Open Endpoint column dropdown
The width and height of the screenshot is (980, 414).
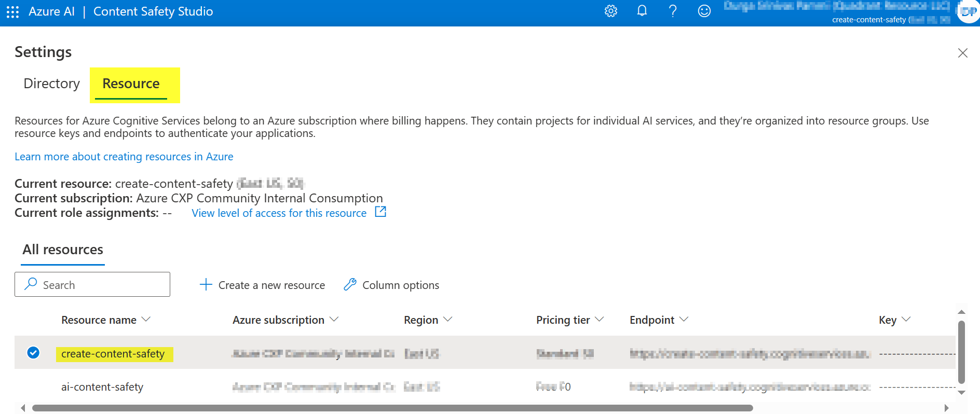684,319
